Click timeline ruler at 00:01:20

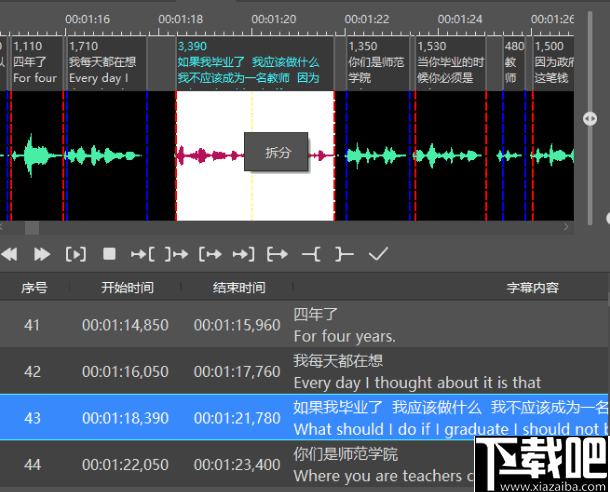click(x=273, y=19)
